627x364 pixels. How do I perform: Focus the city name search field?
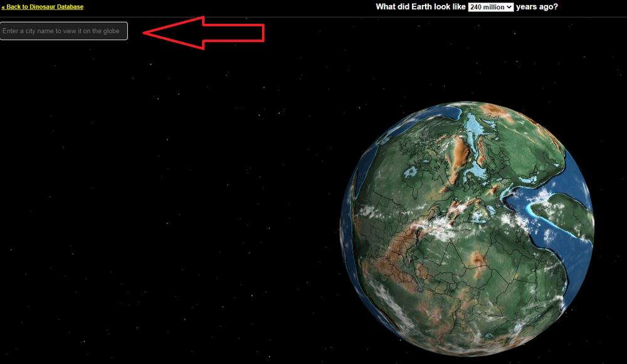(64, 31)
